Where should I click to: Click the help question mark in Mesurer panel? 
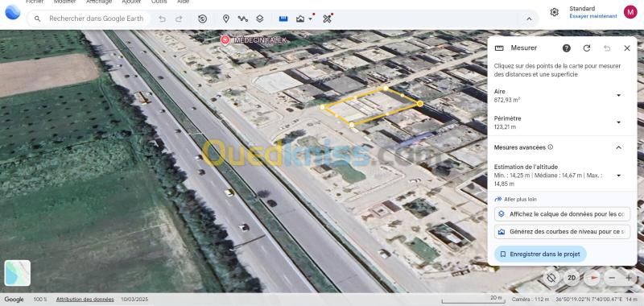point(567,48)
